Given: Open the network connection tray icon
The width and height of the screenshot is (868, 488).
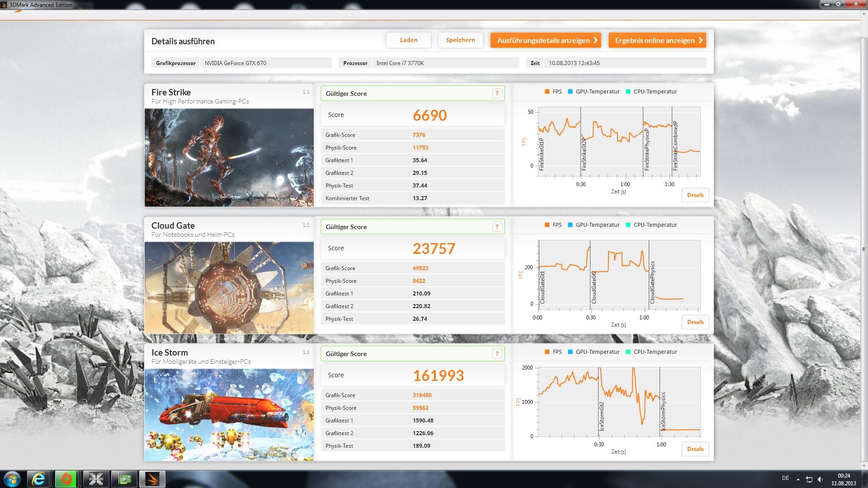Looking at the screenshot, I should tap(809, 479).
